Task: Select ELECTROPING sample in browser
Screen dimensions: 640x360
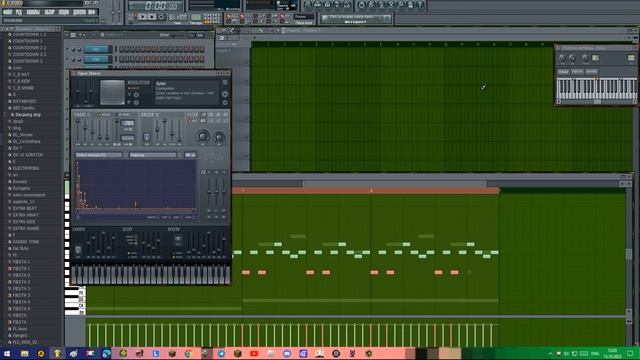Action: click(x=26, y=168)
